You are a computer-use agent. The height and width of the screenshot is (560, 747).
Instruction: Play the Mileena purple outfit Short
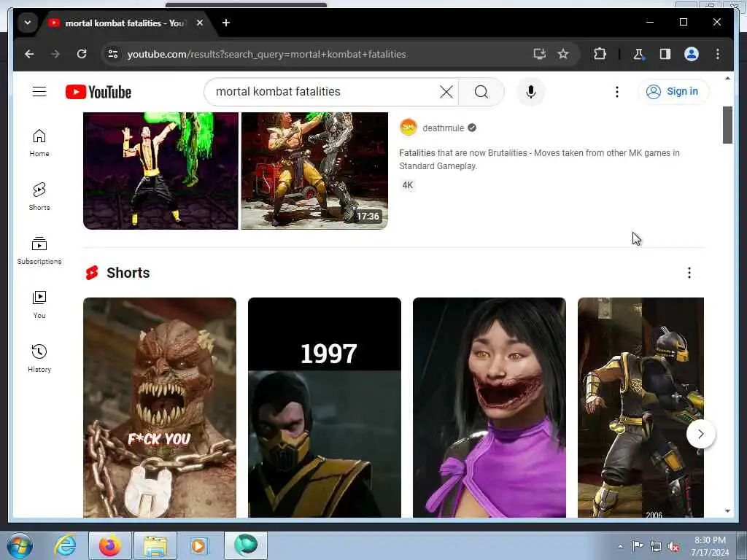tap(489, 408)
